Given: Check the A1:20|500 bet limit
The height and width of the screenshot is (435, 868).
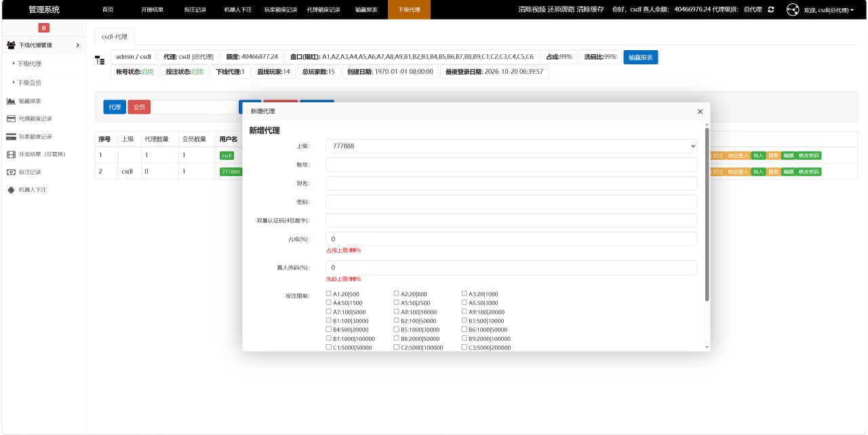Looking at the screenshot, I should pyautogui.click(x=329, y=294).
